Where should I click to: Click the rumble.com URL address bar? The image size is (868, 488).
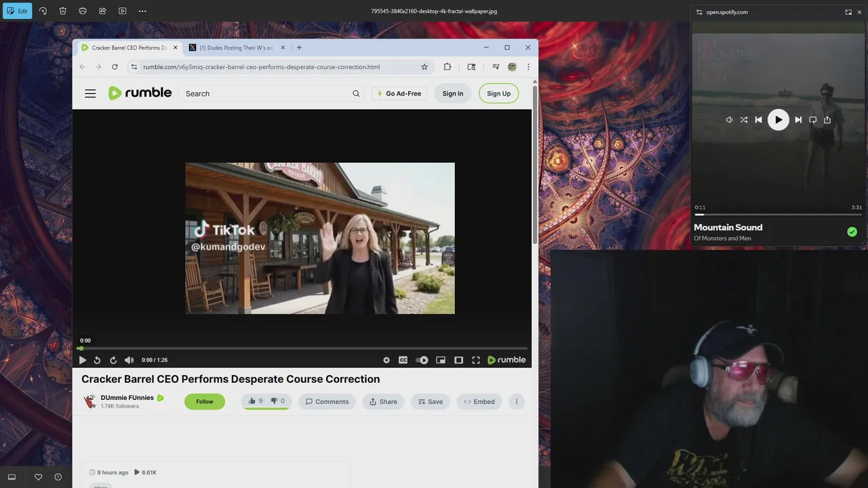(x=261, y=67)
